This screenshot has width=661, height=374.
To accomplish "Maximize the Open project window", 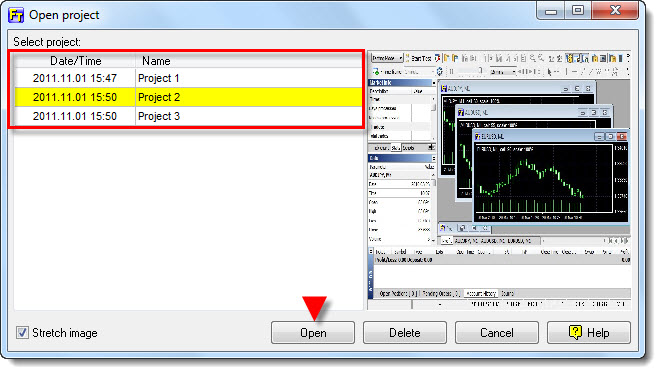I will (578, 11).
